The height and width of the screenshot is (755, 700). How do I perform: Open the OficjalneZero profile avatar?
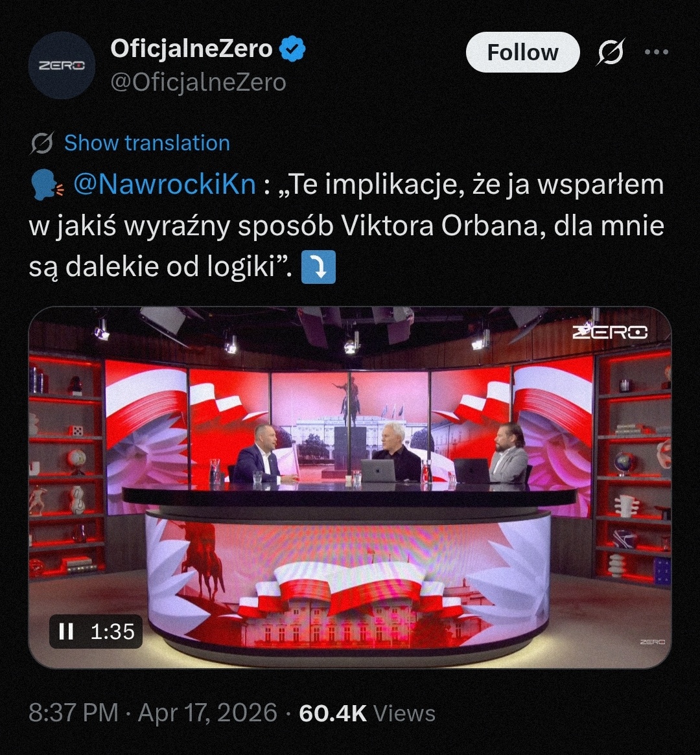62,65
